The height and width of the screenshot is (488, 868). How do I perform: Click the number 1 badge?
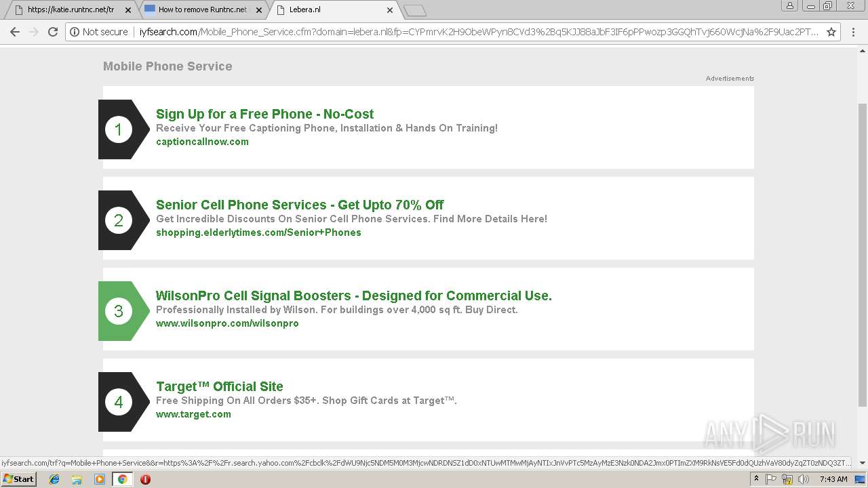pos(119,129)
